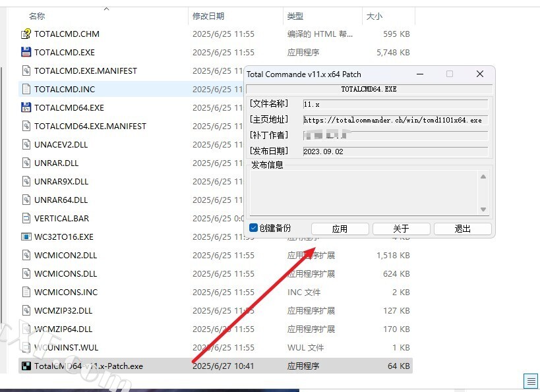Select the TOTALCMD.CHM file name
Image resolution: width=540 pixels, height=392 pixels.
[x=67, y=34]
